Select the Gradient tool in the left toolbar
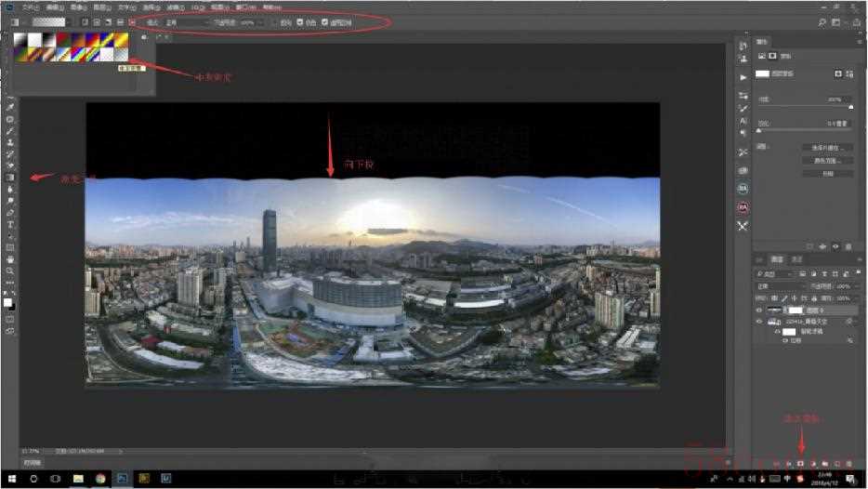 coord(10,178)
